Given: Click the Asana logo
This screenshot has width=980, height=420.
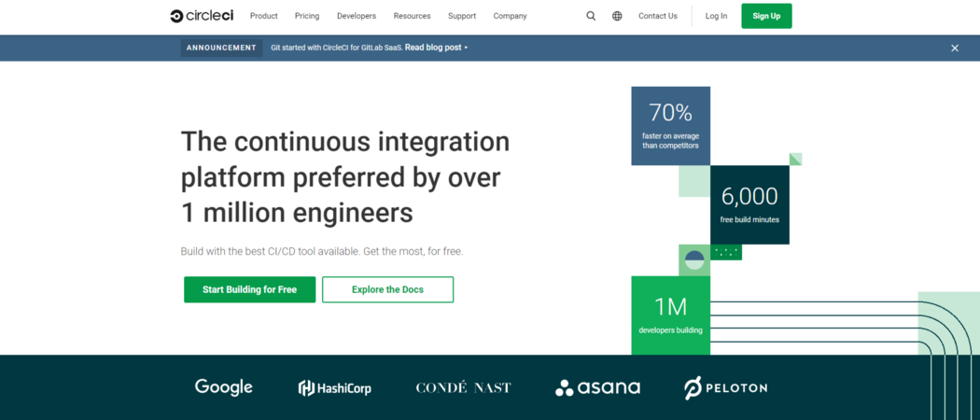Looking at the screenshot, I should pyautogui.click(x=597, y=388).
